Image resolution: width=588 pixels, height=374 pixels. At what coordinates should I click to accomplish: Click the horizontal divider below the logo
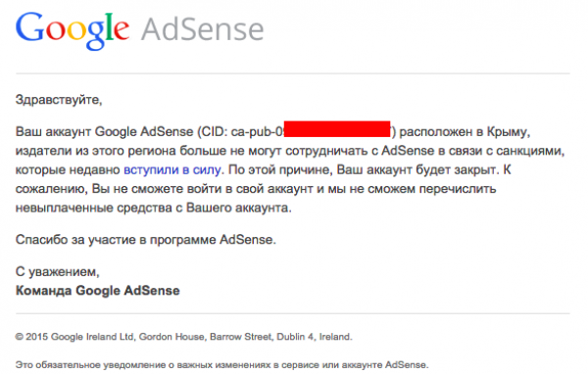point(292,73)
